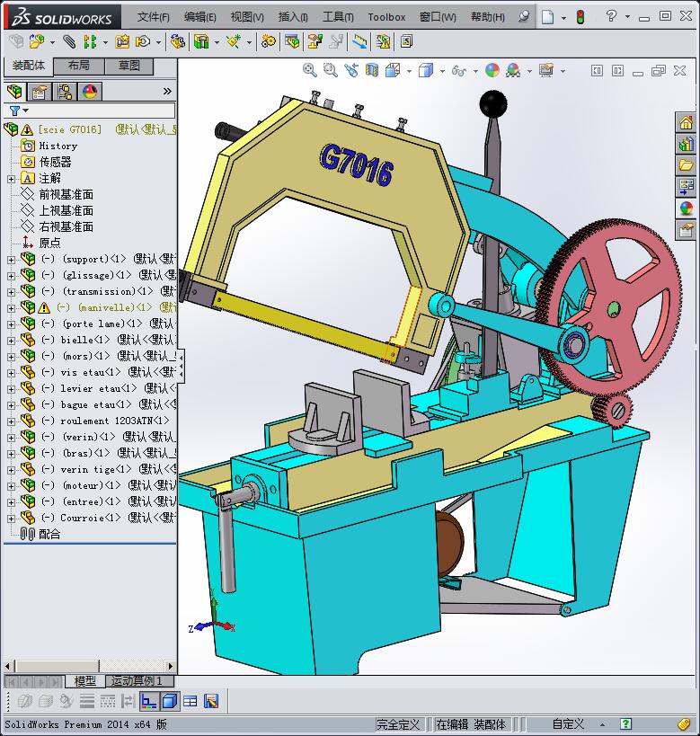Open the View Settings dropdown arrow
This screenshot has height=736, width=700.
[563, 71]
